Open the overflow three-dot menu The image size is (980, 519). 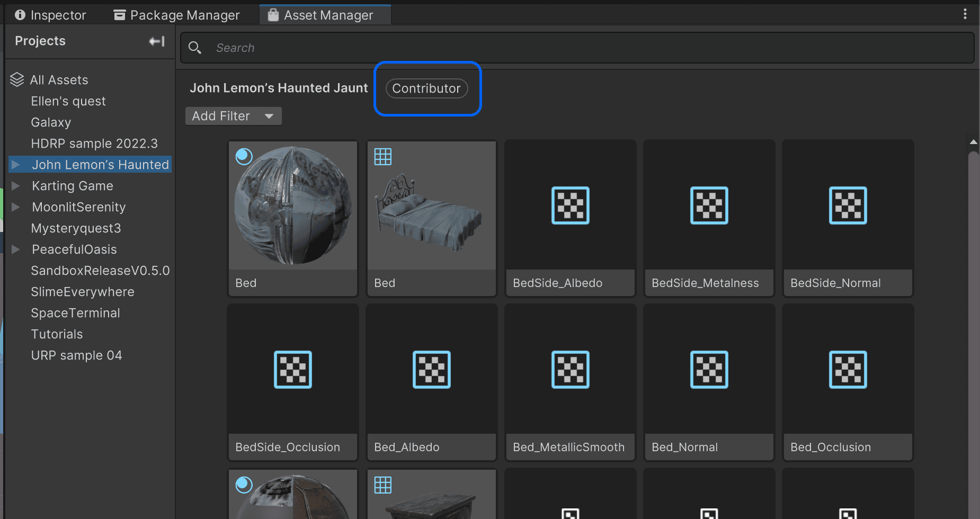pos(965,14)
